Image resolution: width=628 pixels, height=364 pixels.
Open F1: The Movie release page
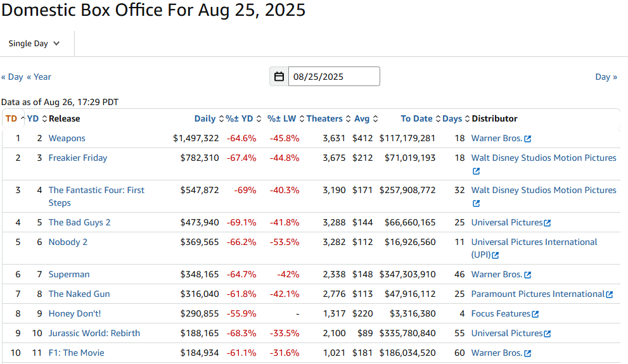76,353
